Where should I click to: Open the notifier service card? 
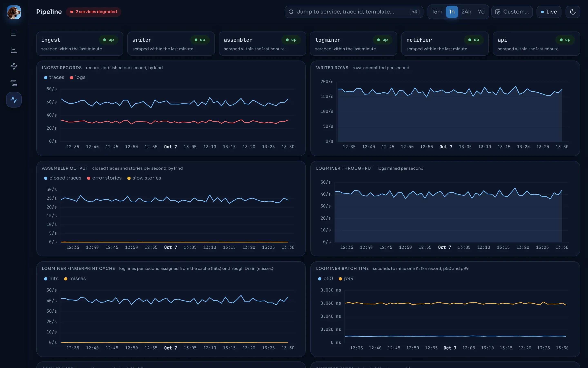point(445,44)
